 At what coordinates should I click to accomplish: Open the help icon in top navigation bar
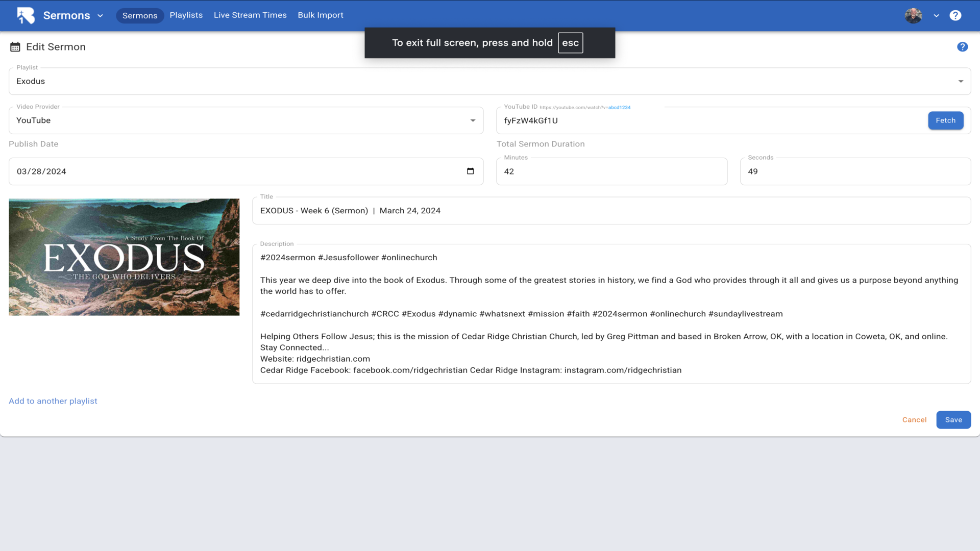point(955,15)
